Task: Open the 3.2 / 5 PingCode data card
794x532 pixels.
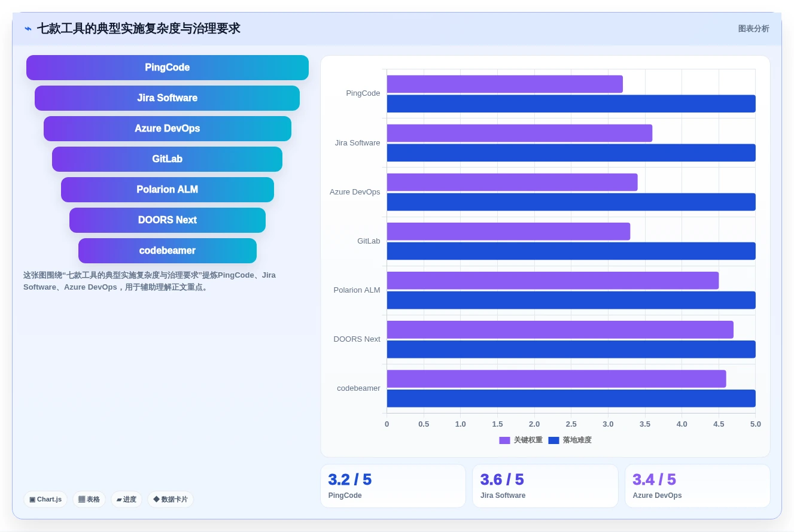Action: (x=393, y=486)
